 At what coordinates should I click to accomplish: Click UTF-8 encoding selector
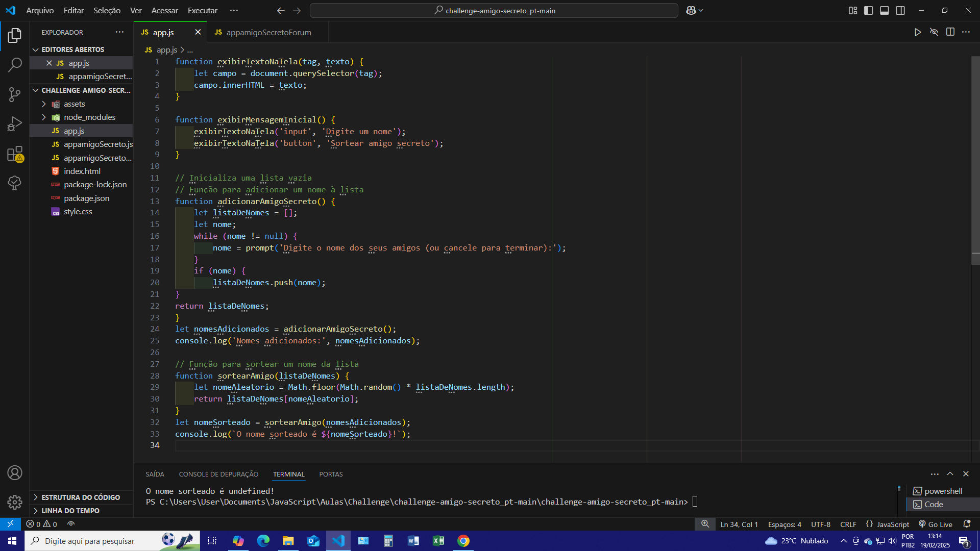(x=821, y=524)
